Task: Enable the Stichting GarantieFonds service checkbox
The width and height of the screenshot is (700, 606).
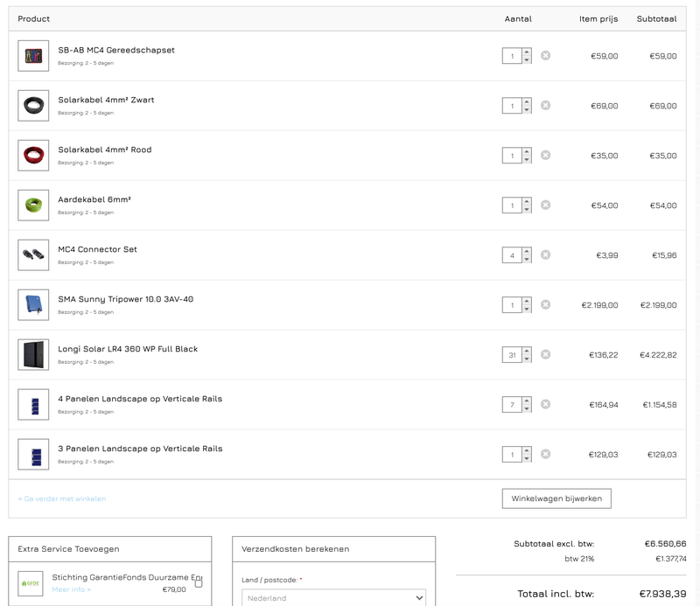Action: [199, 582]
